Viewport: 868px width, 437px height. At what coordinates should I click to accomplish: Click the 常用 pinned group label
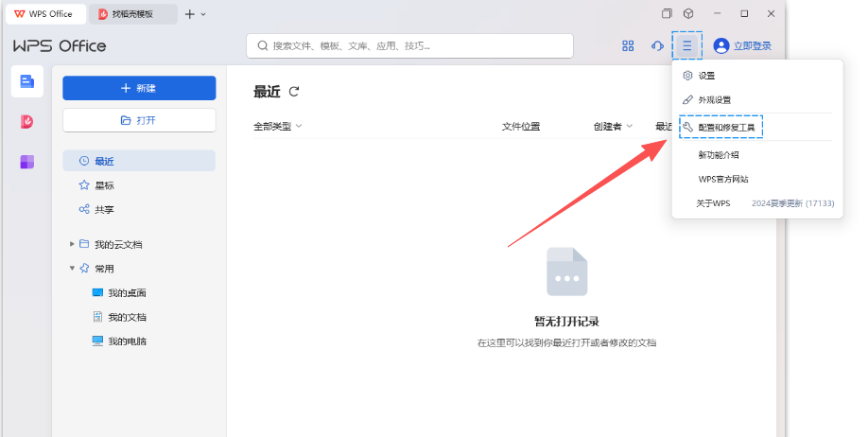click(x=105, y=269)
